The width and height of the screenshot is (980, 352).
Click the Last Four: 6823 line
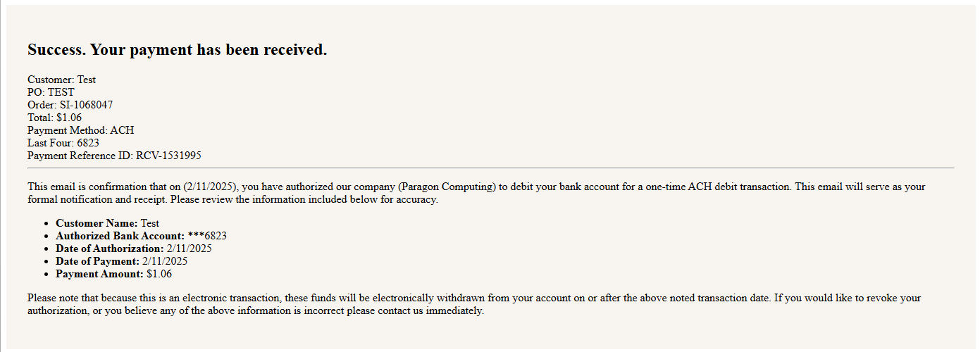click(x=63, y=143)
